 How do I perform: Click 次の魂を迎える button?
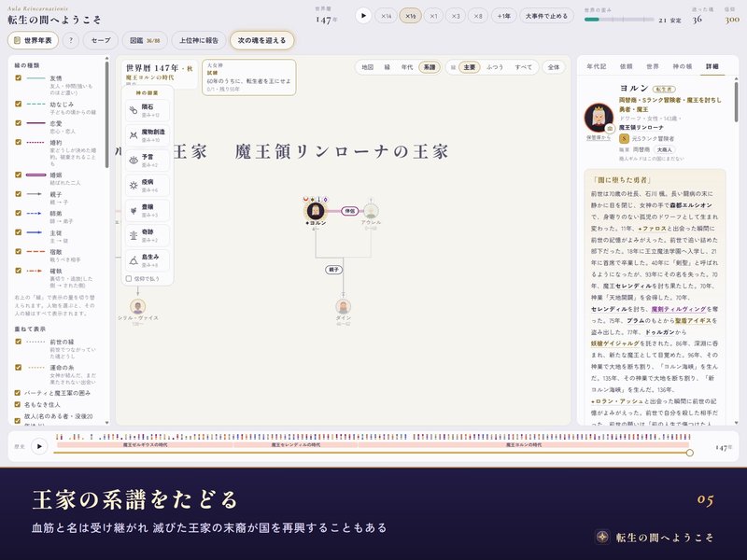point(261,40)
